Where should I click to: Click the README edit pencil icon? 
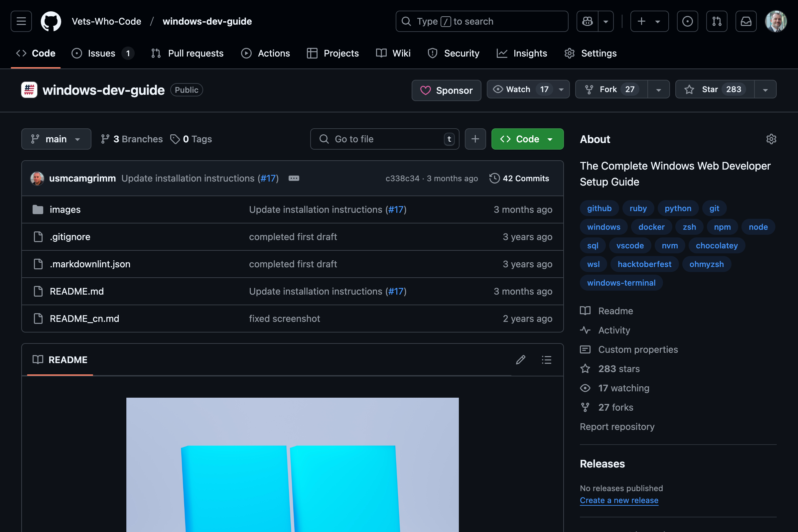point(521,360)
